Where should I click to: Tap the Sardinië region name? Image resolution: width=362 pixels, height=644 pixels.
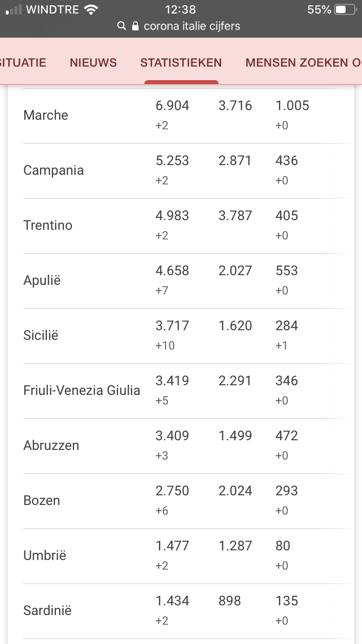[x=47, y=611]
